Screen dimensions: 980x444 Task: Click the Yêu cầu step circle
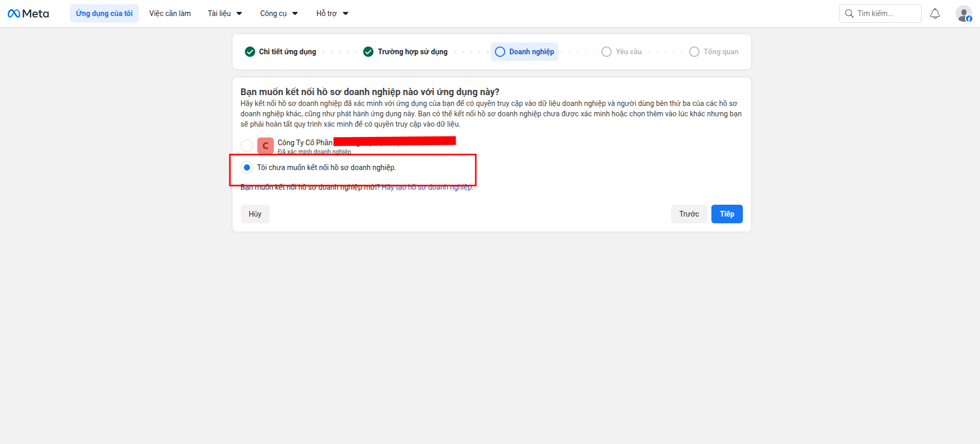tap(606, 52)
